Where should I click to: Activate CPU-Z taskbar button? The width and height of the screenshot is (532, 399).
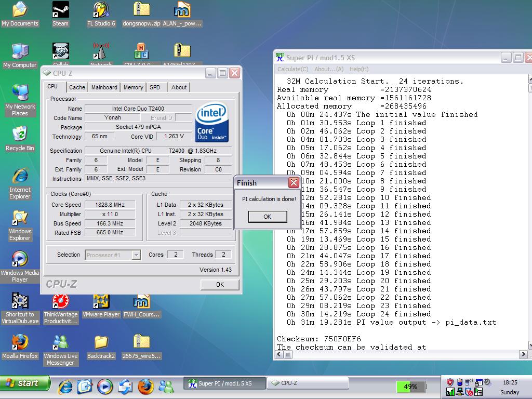point(308,383)
